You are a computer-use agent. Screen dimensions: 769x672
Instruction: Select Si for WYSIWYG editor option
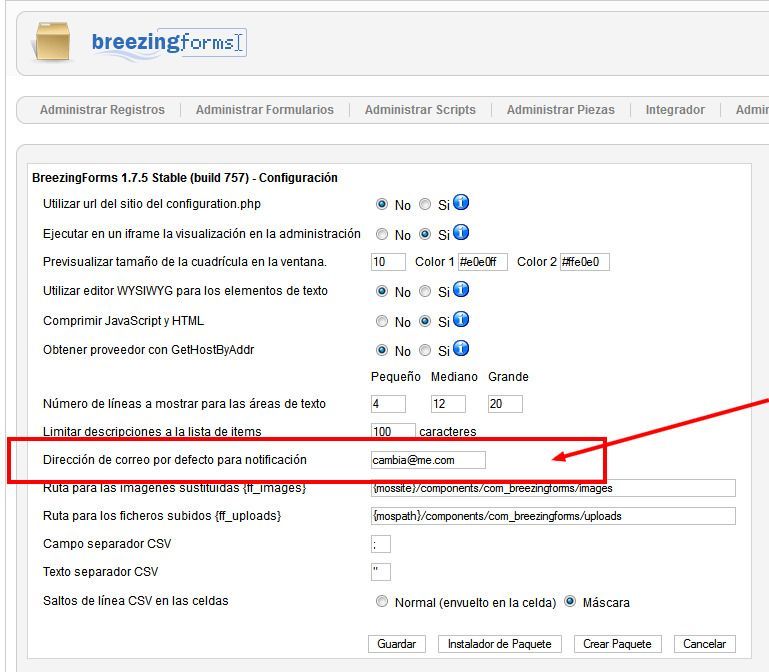click(x=425, y=291)
